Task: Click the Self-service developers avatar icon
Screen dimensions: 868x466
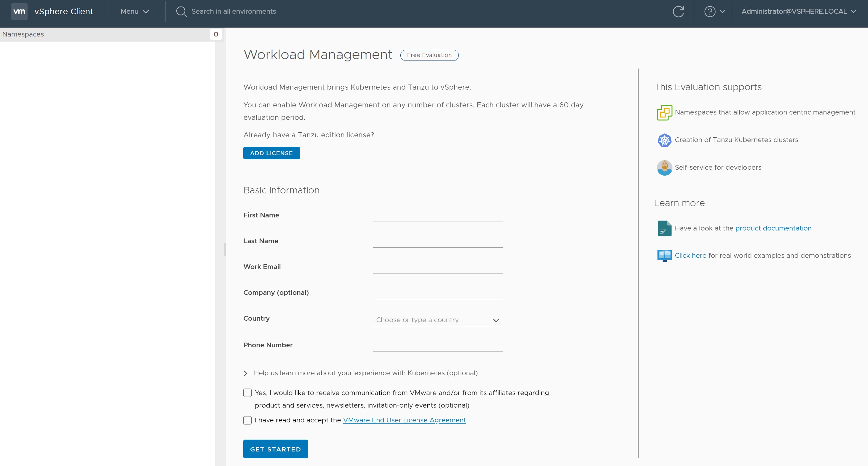Action: [x=664, y=168]
